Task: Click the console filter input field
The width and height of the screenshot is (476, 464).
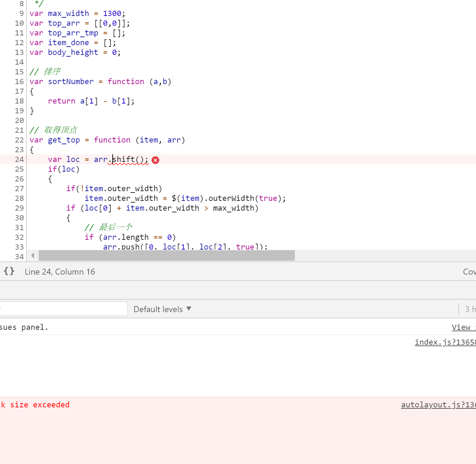Action: [63, 309]
